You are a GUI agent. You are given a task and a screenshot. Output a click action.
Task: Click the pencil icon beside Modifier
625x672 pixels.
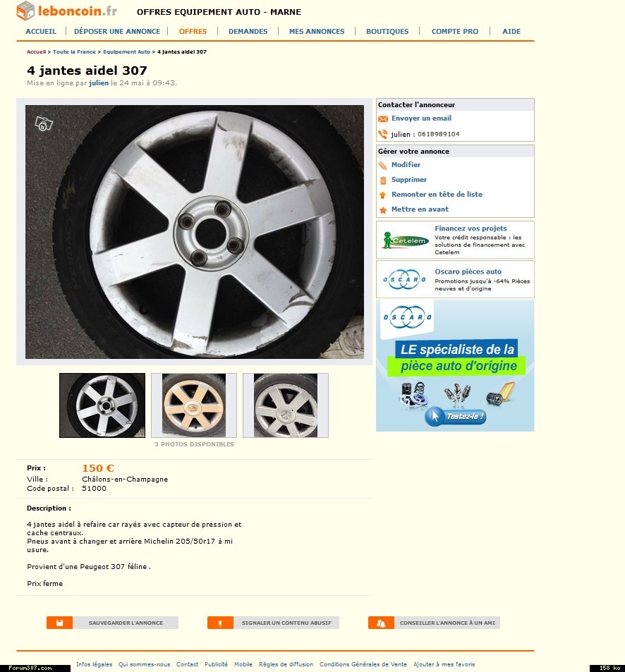click(x=383, y=166)
